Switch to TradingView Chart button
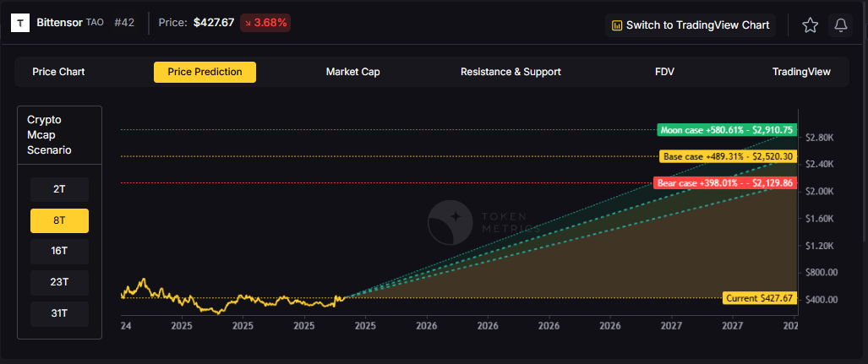This screenshot has height=364, width=868. click(691, 24)
